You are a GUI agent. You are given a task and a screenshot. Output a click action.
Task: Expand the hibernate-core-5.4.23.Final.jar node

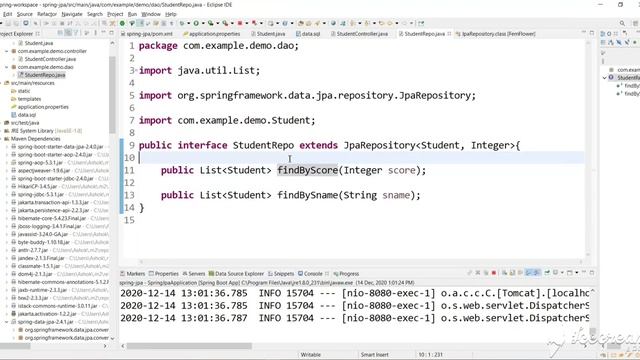[x=7, y=218]
